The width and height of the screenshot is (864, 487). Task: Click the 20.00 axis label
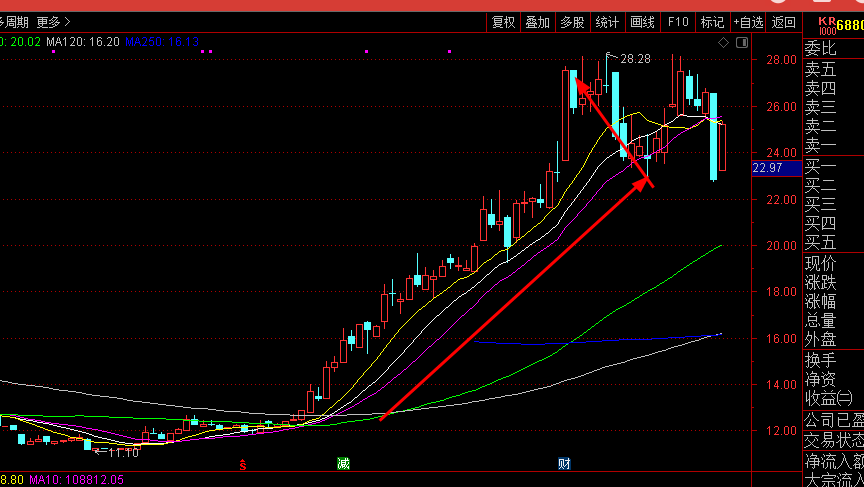point(781,246)
